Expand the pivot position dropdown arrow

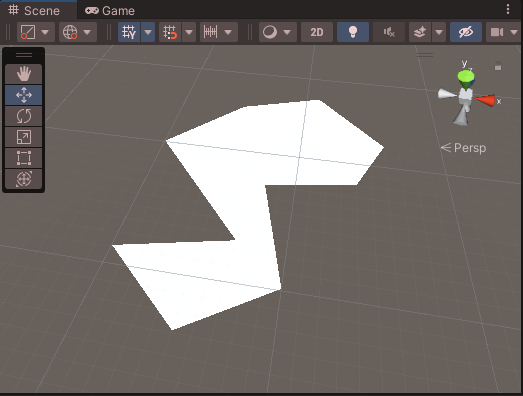tap(46, 32)
